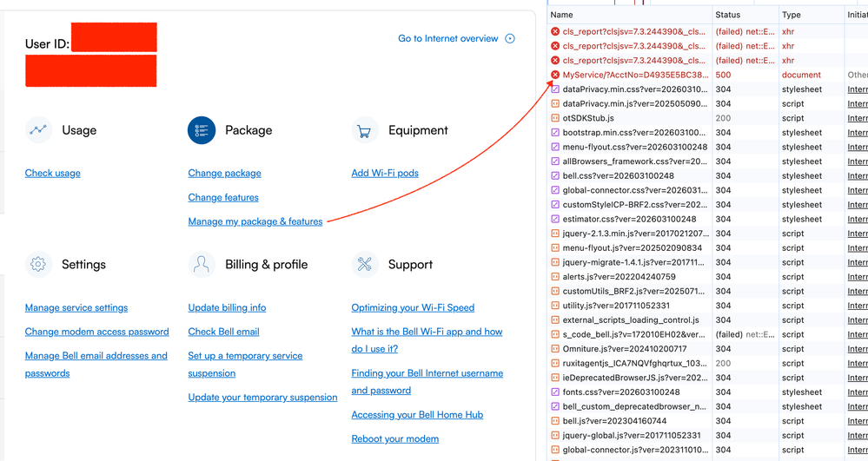Image resolution: width=868 pixels, height=461 pixels.
Task: Click the script icon beside utility.js
Action: pyautogui.click(x=554, y=306)
